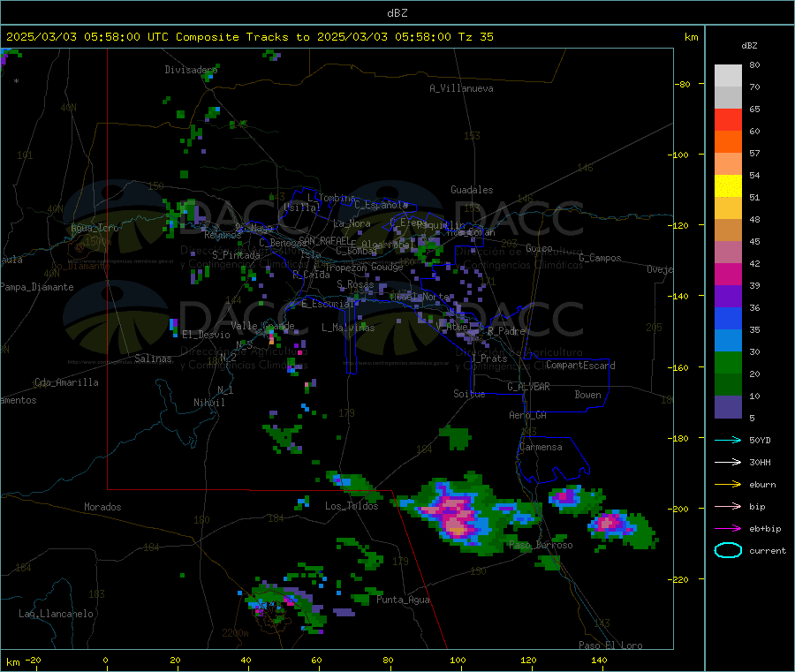The height and width of the screenshot is (672, 795).
Task: Click the cyan 50YD arrow in legend
Action: (728, 440)
